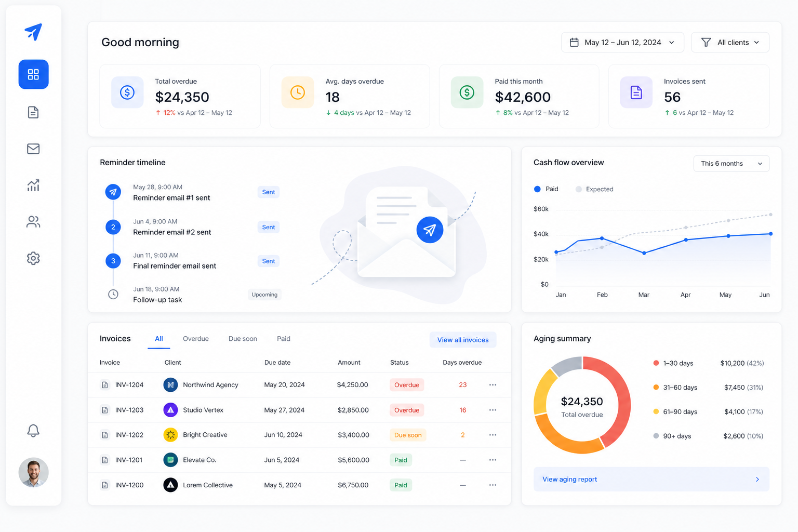Click the 31–60 days orange legend dot

pyautogui.click(x=656, y=387)
